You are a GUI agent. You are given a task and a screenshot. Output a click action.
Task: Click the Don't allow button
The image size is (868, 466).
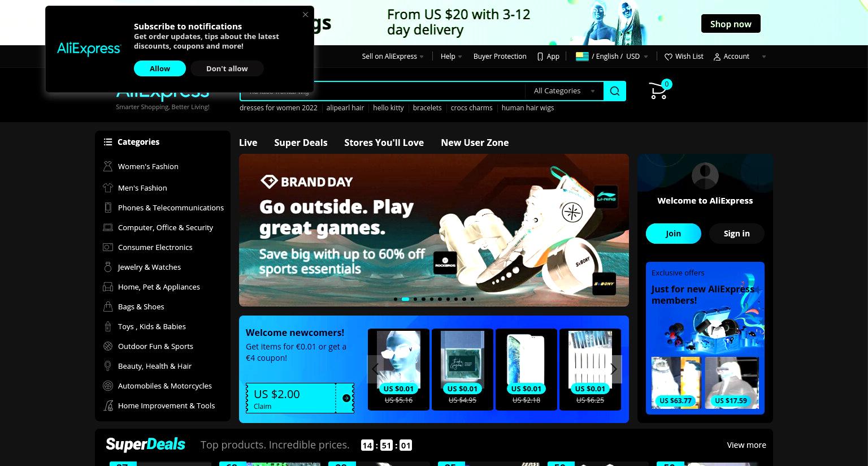coord(227,68)
